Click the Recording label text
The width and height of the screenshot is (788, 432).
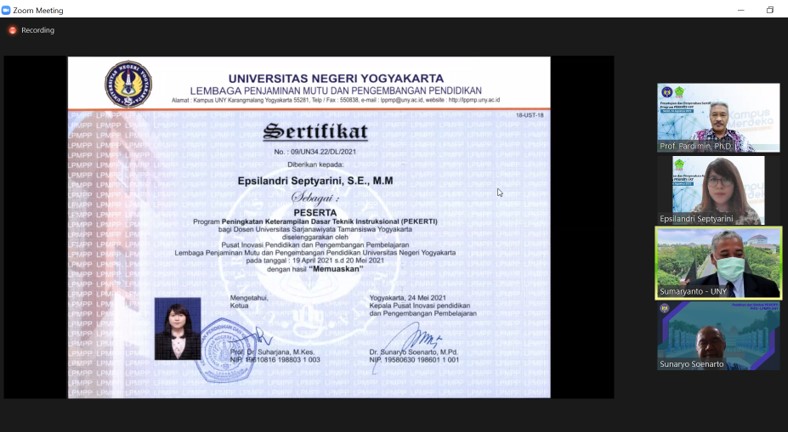tap(38, 30)
